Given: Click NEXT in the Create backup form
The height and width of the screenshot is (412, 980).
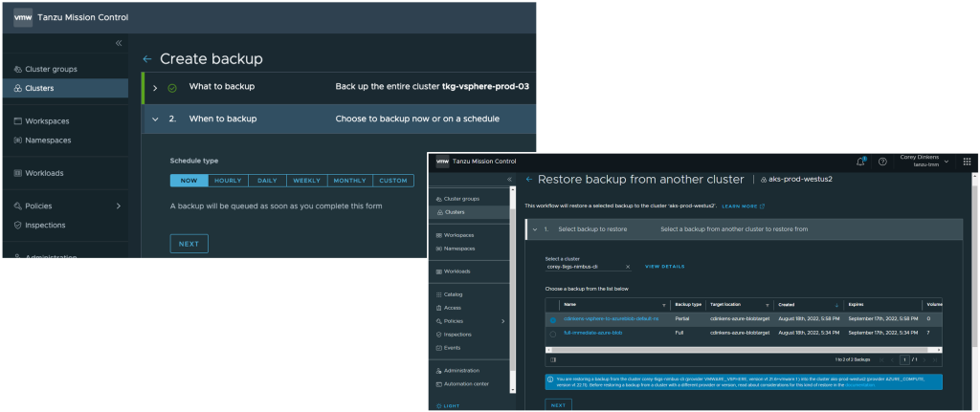Looking at the screenshot, I should [189, 244].
